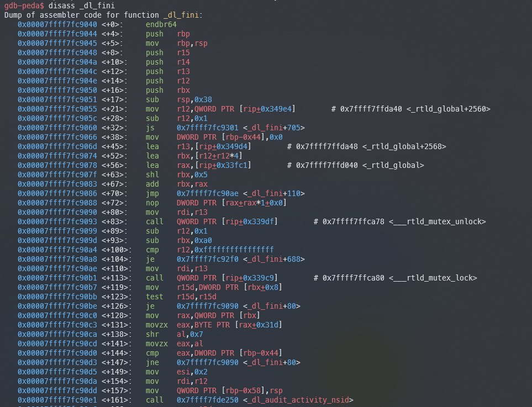The width and height of the screenshot is (532, 407).
Task: Click comment '<_rtld_global+2560>'
Action: tap(448, 109)
